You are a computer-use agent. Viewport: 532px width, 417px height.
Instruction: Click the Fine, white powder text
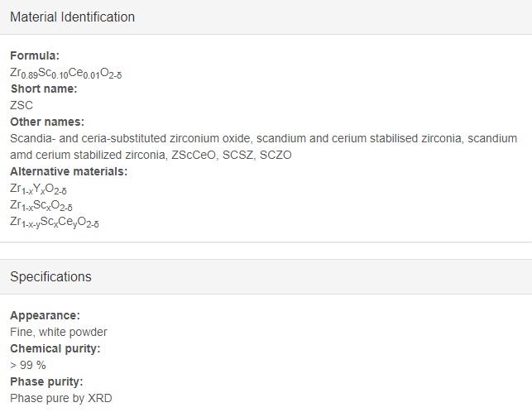coord(59,332)
